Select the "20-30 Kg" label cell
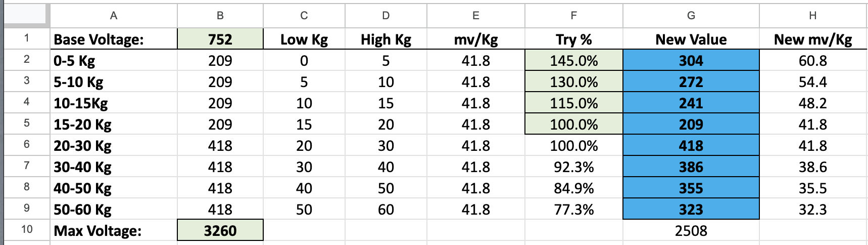This screenshot has height=245, width=868. [x=114, y=146]
